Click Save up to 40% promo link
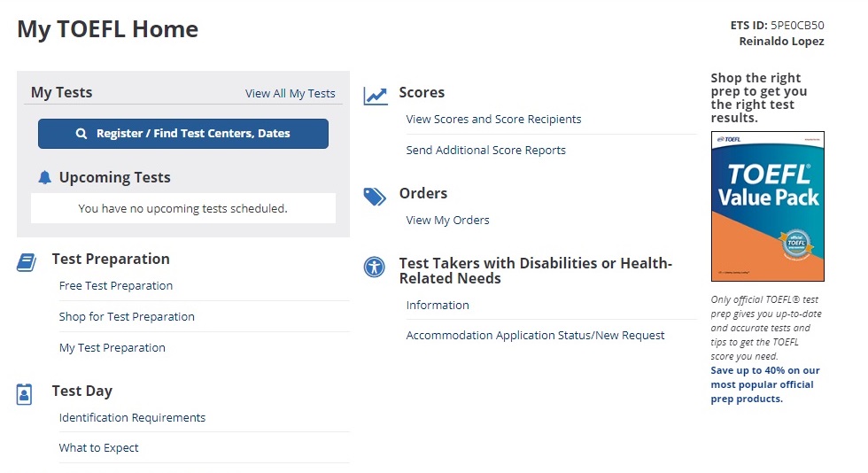868x473 pixels. click(x=765, y=384)
